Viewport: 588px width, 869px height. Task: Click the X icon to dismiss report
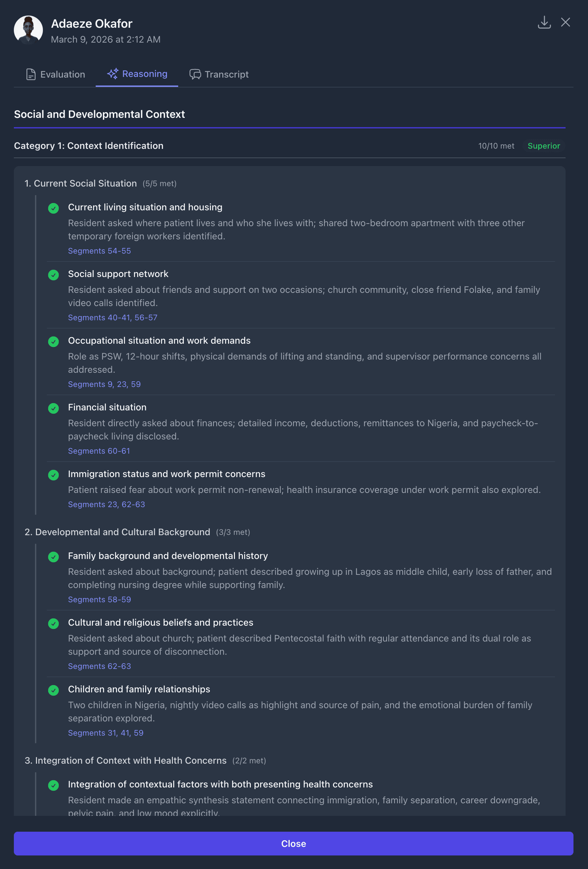tap(566, 22)
